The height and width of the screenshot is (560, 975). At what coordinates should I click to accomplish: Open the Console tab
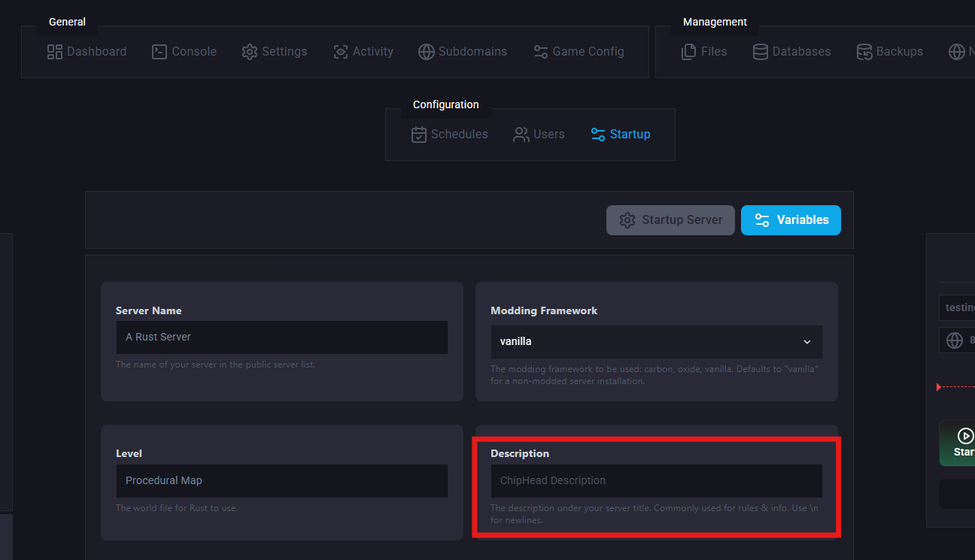tap(184, 52)
